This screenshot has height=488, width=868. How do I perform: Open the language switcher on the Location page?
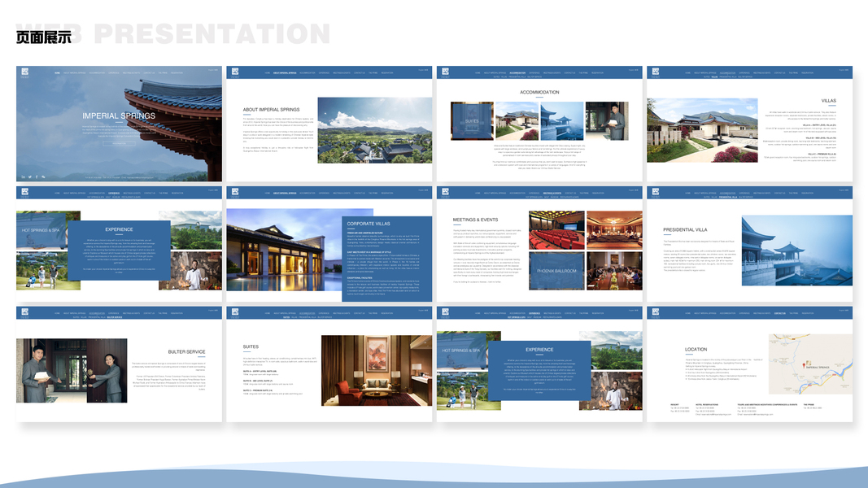click(844, 311)
